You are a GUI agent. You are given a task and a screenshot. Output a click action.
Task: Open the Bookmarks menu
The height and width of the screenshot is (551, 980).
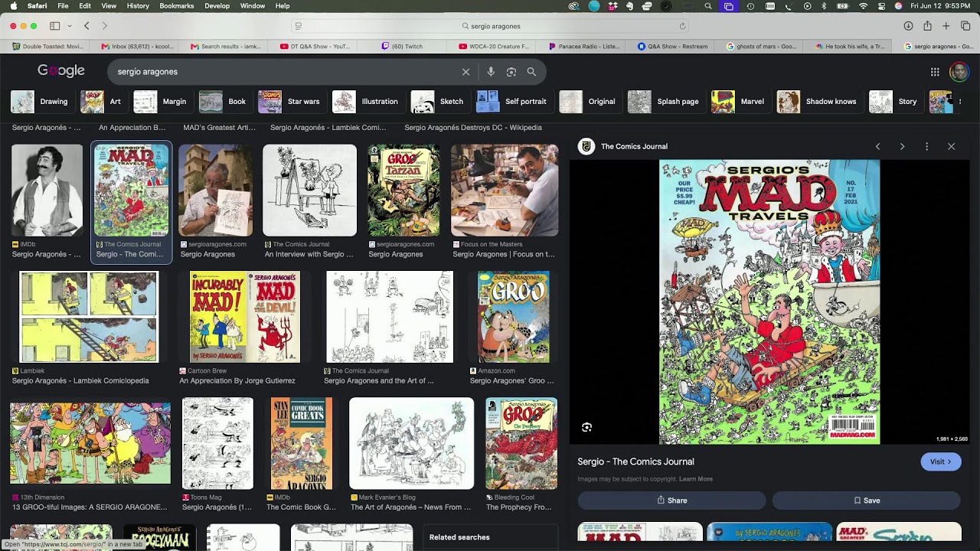pyautogui.click(x=177, y=6)
